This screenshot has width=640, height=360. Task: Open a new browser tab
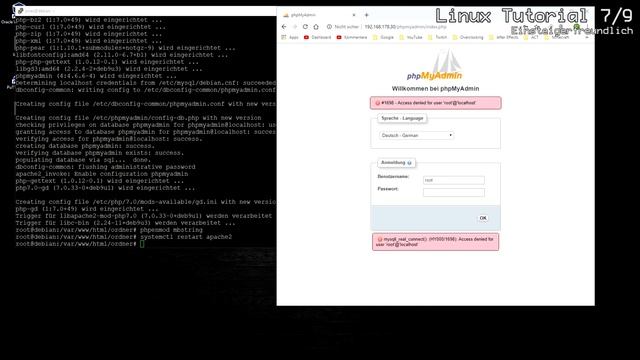367,15
